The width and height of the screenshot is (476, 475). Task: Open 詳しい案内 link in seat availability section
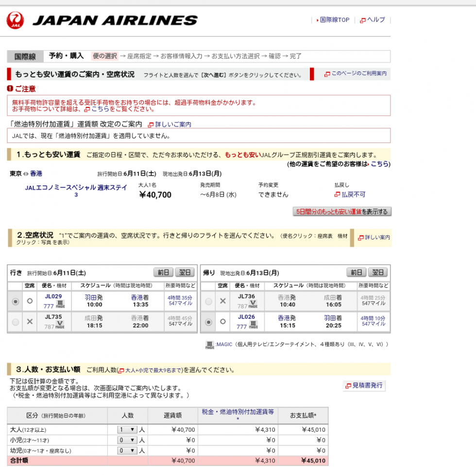click(377, 237)
